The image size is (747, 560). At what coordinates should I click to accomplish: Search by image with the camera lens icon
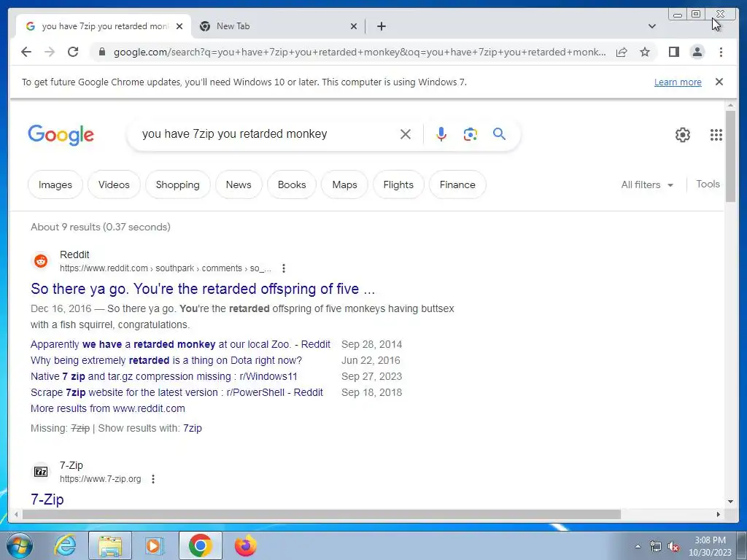[471, 134]
